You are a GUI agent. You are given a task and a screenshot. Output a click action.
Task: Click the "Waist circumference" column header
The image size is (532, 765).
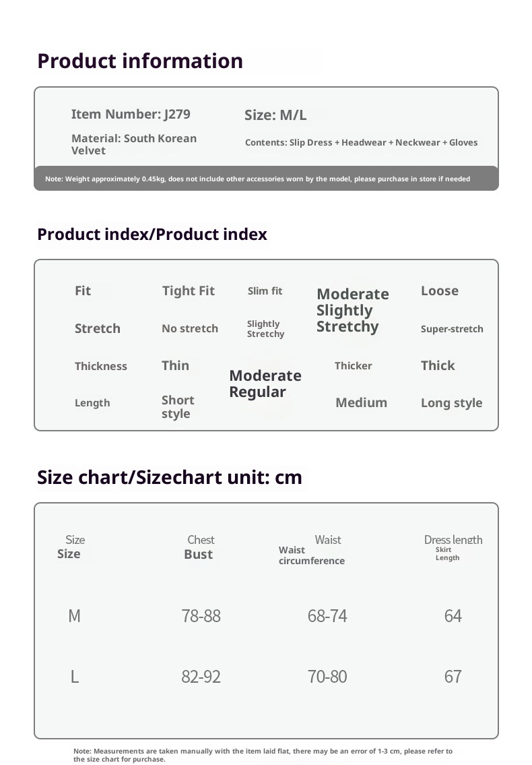coord(311,555)
